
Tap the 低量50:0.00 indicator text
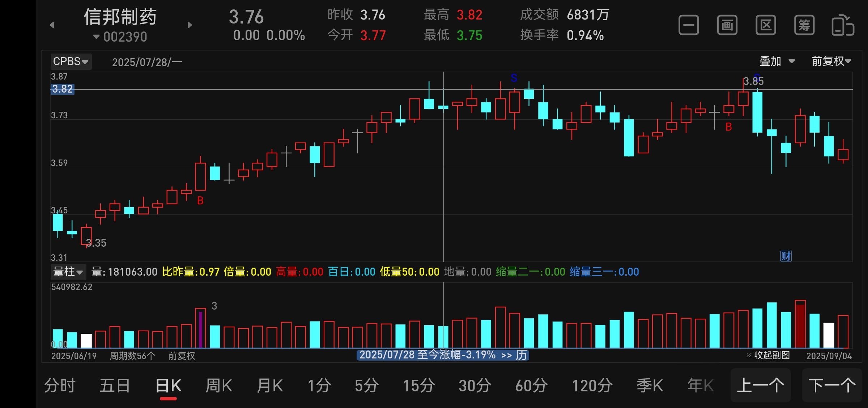(x=409, y=272)
